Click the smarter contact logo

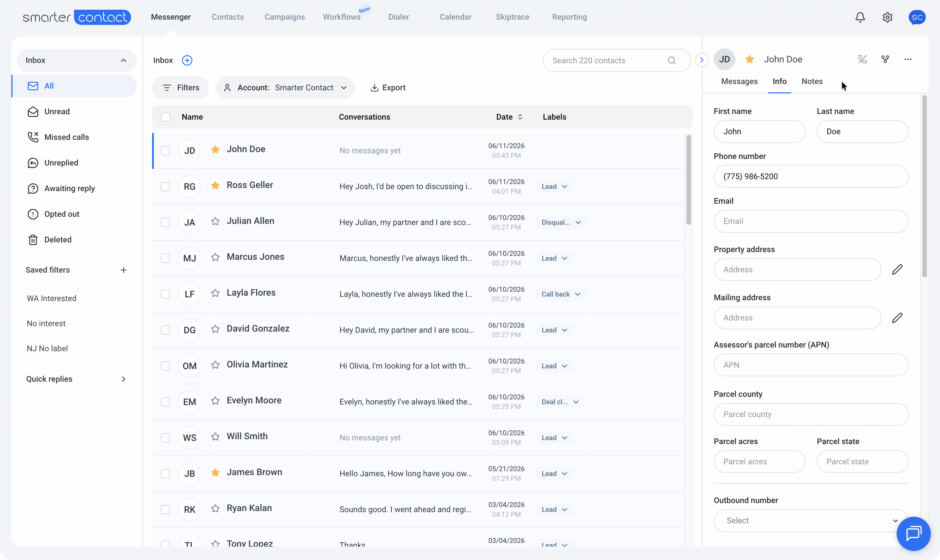click(x=77, y=17)
